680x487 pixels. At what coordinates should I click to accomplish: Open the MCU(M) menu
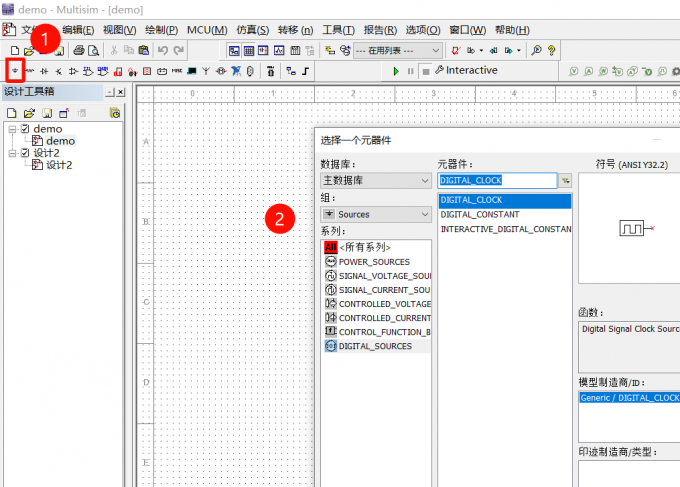[x=207, y=30]
